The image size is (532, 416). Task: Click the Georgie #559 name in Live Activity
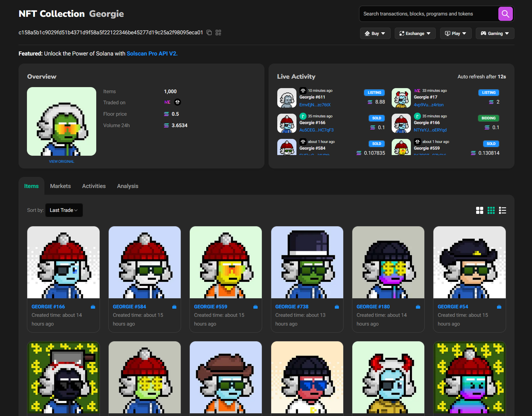pyautogui.click(x=427, y=148)
